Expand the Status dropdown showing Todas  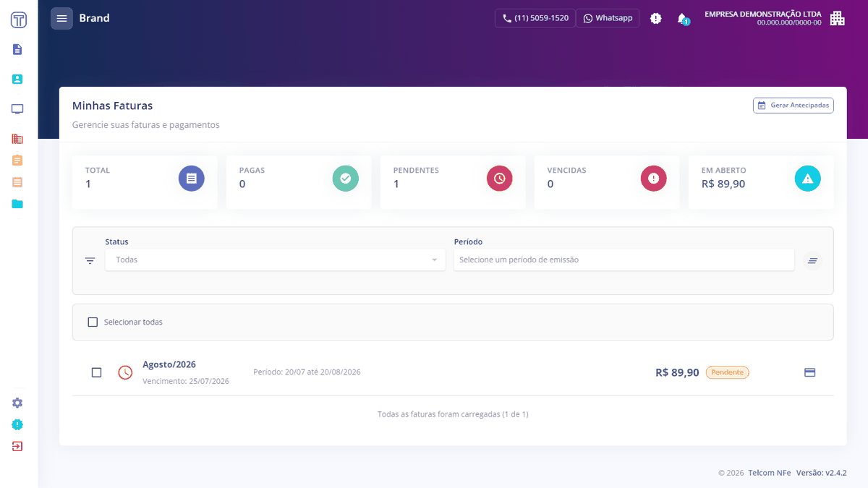tap(275, 260)
